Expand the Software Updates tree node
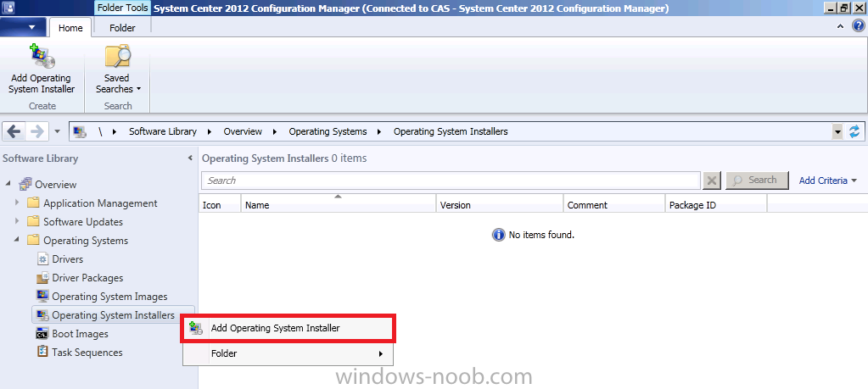 click(17, 221)
